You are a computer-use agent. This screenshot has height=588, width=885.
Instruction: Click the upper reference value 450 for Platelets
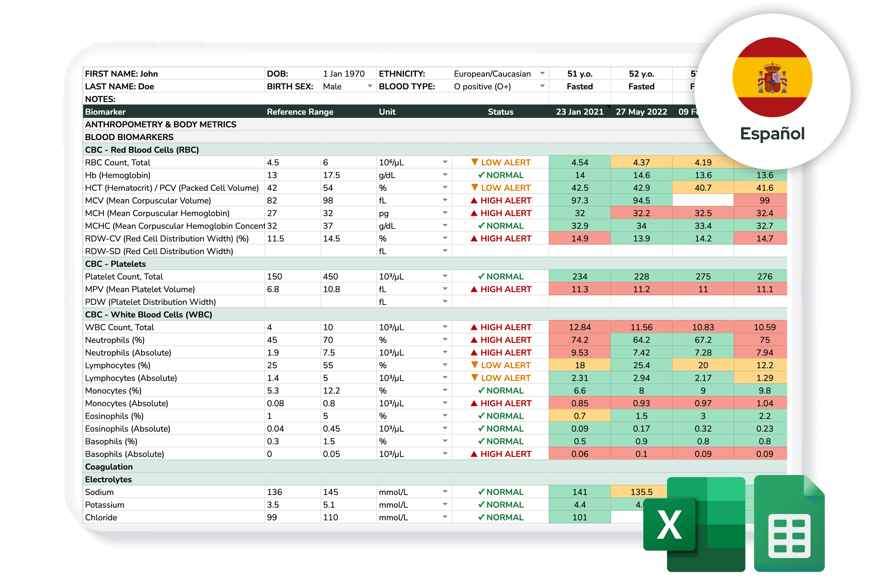349,276
